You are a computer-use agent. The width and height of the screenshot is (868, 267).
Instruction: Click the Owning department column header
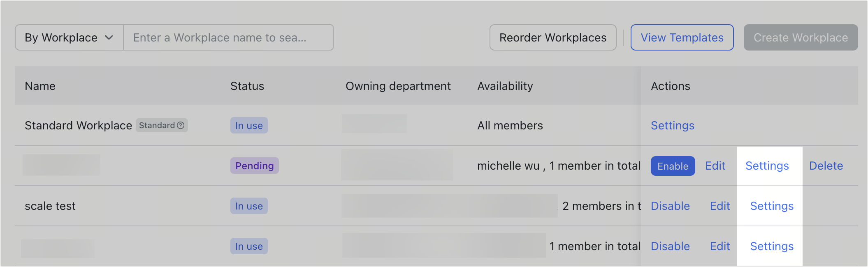(398, 86)
